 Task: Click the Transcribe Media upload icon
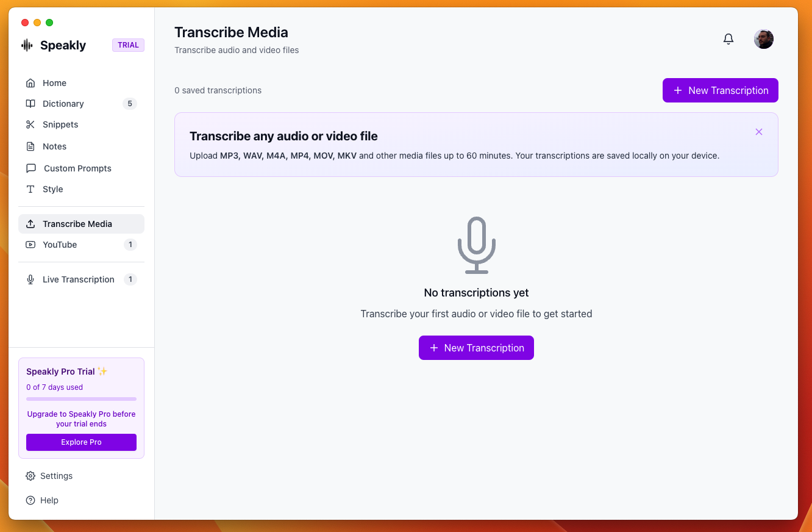click(x=30, y=224)
